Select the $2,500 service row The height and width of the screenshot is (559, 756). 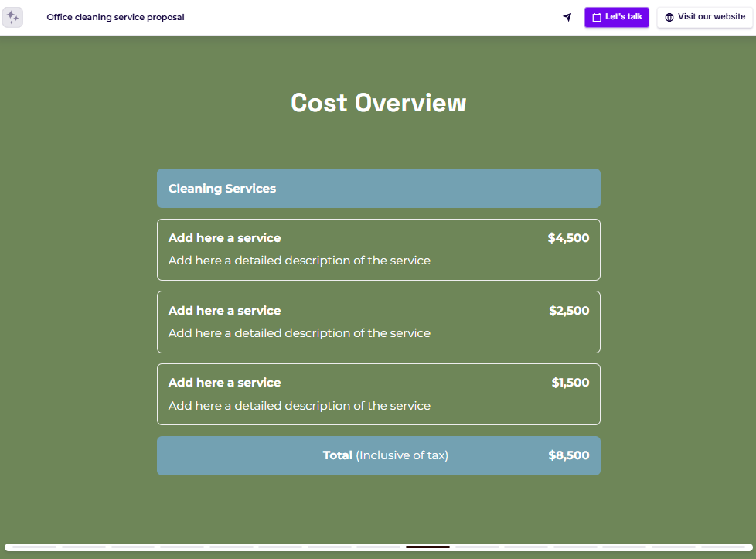click(x=379, y=322)
